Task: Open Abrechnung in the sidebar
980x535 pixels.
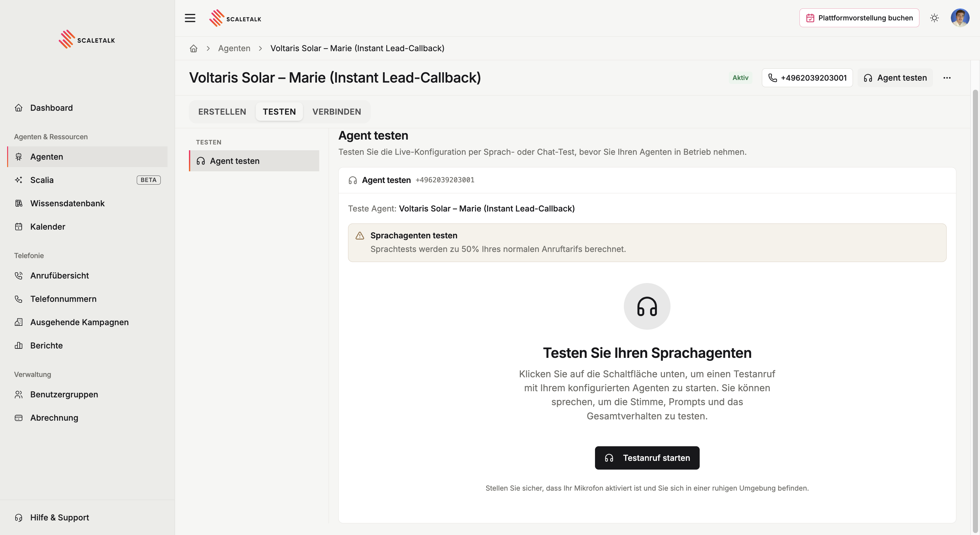Action: 87,417
